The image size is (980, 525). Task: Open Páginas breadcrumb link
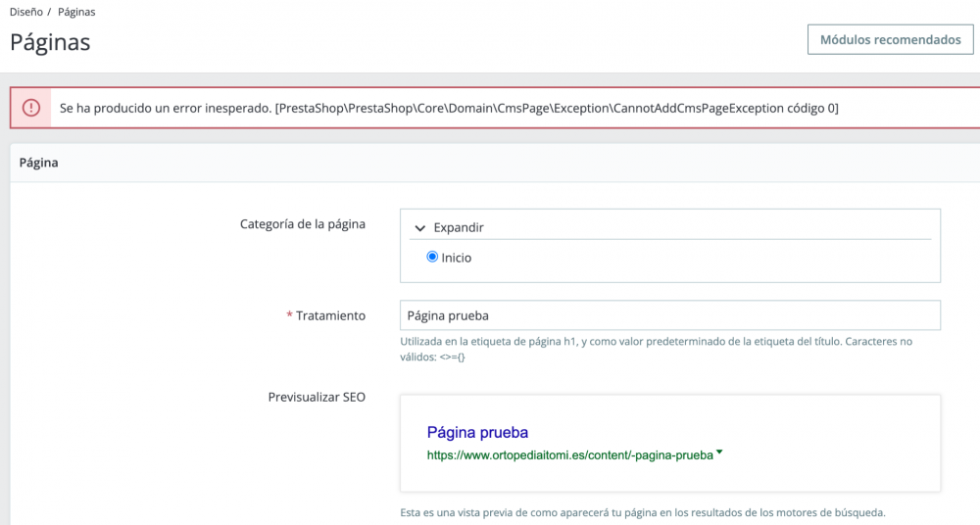(x=76, y=12)
